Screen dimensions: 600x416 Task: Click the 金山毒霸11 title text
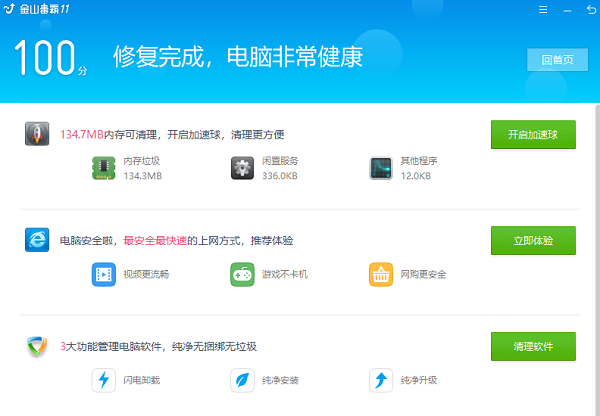[x=45, y=9]
